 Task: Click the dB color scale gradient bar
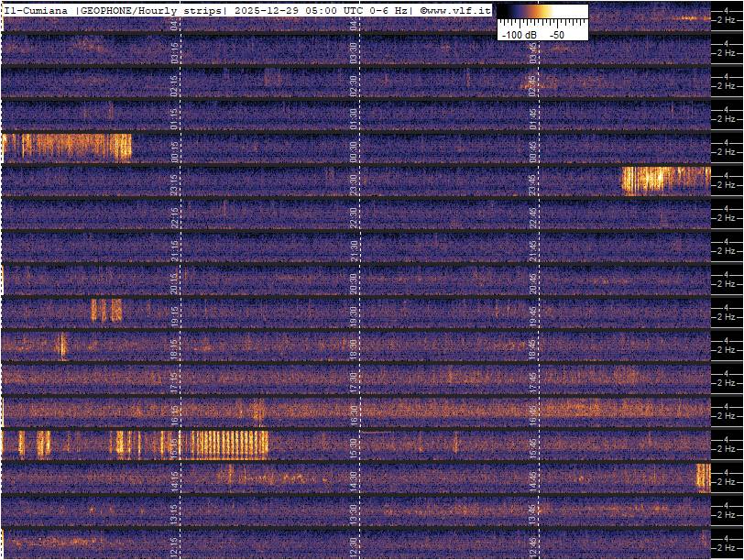pyautogui.click(x=542, y=13)
